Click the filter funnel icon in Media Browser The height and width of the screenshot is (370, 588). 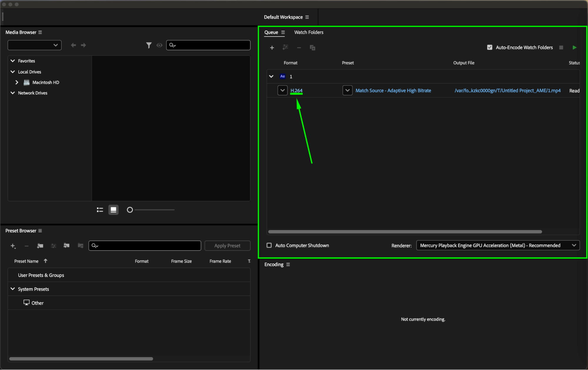click(149, 45)
